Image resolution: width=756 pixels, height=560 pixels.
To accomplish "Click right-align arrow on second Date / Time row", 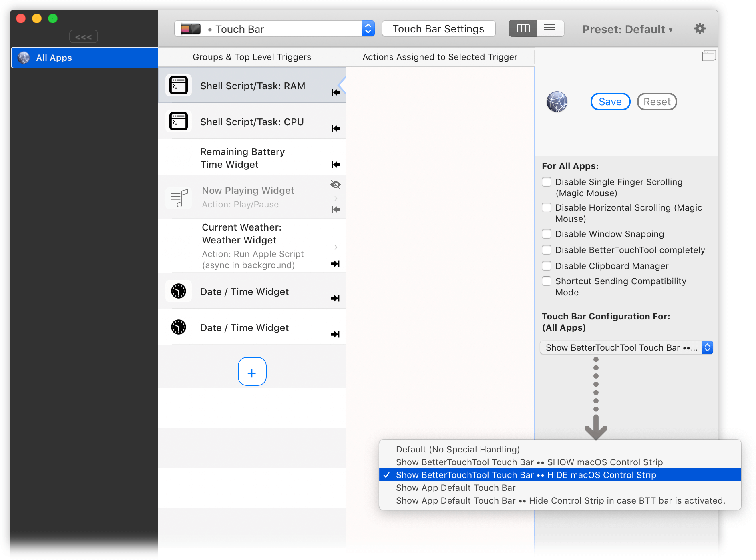I will [336, 334].
